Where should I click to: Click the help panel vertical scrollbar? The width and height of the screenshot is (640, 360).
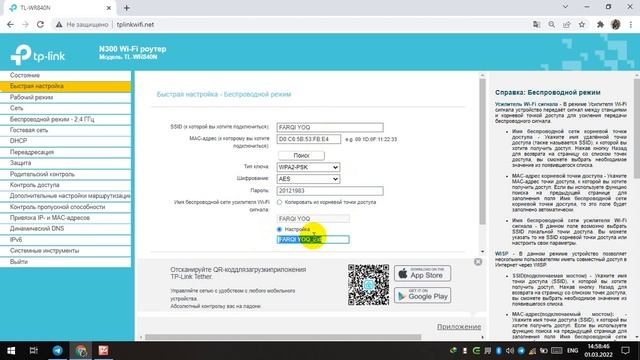[637, 129]
